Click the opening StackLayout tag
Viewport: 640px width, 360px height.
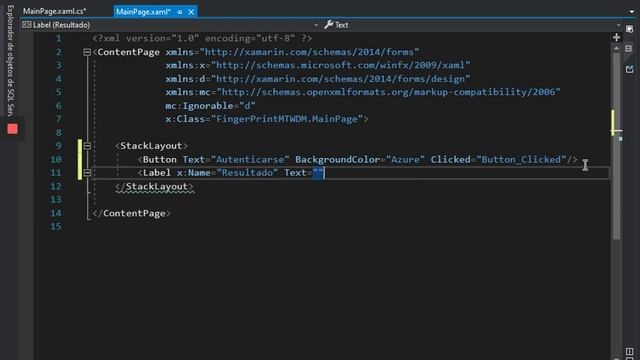(151, 146)
